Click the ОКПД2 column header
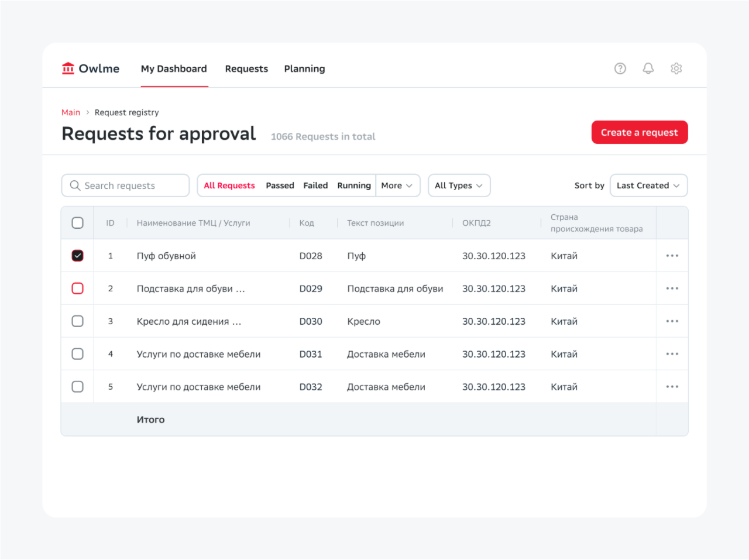Screen dimensions: 749x560 coord(476,223)
